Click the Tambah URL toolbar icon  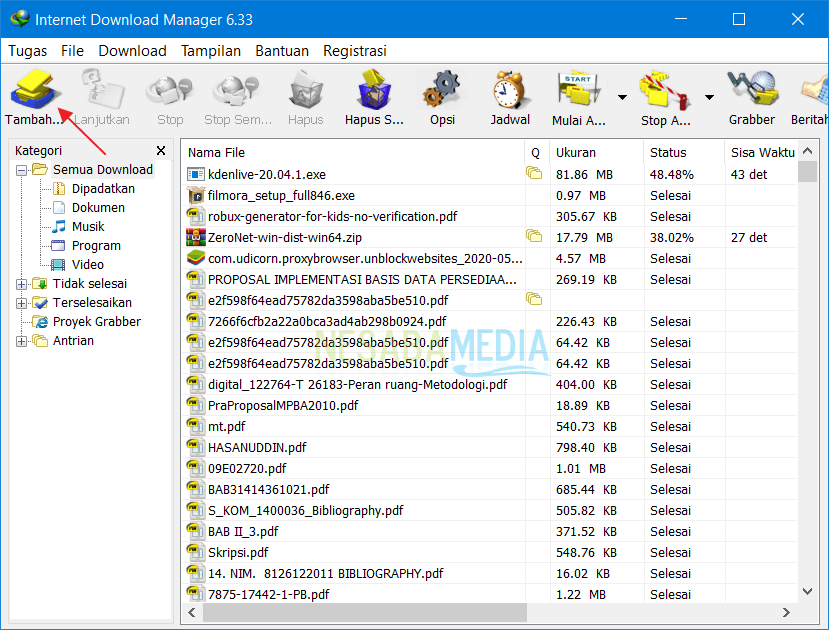click(x=34, y=89)
